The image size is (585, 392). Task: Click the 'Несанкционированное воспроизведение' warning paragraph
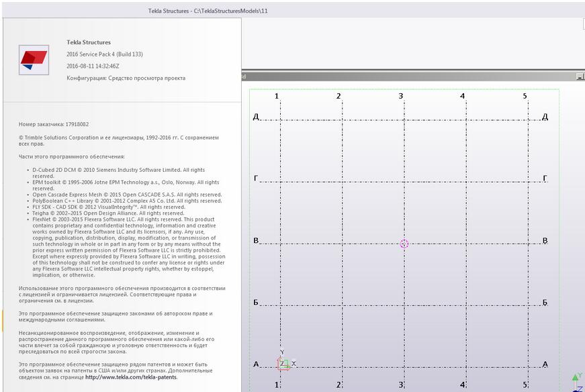tap(116, 342)
